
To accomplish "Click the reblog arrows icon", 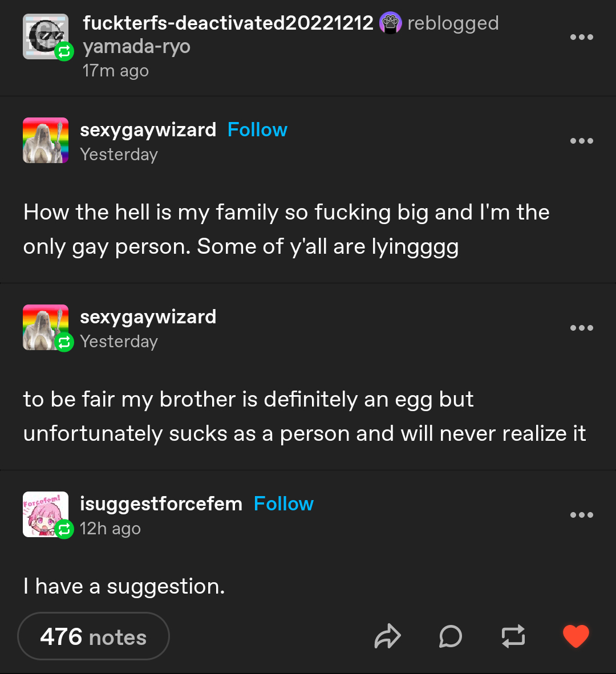I will (x=513, y=636).
